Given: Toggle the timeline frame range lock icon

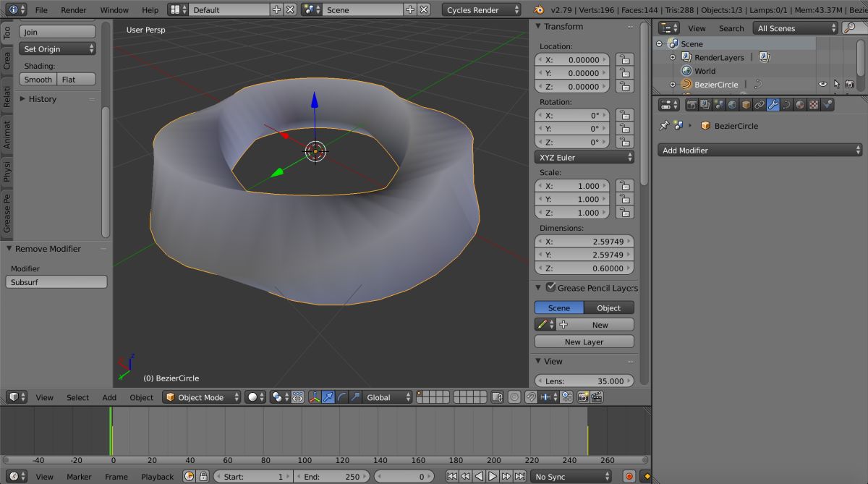Looking at the screenshot, I should click(x=203, y=476).
